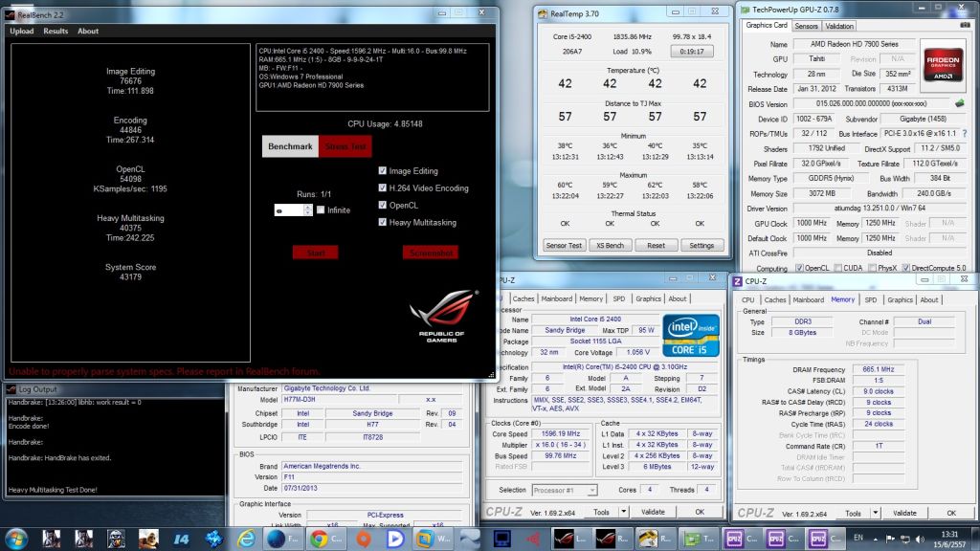Click the runs count spinner arrows
This screenshot has width=980, height=551.
307,210
